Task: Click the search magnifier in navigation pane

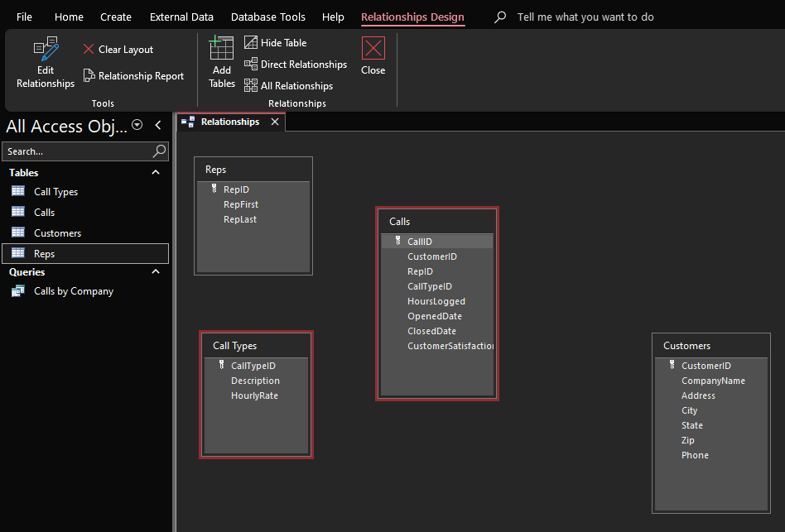Action: point(158,151)
